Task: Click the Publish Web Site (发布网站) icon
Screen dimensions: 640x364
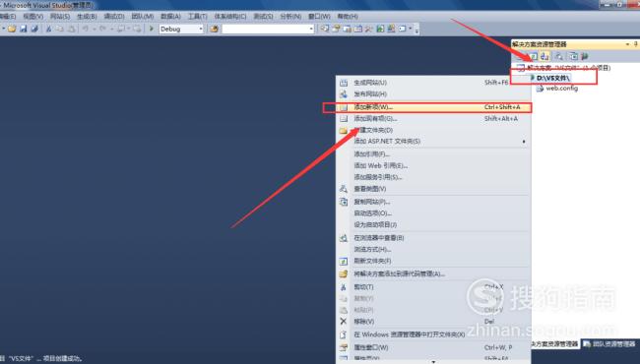Action: coord(344,94)
